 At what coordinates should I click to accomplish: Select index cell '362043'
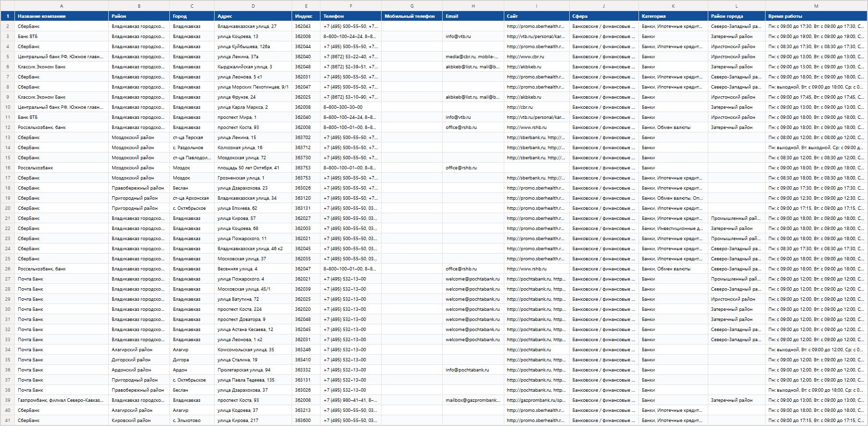(306, 26)
